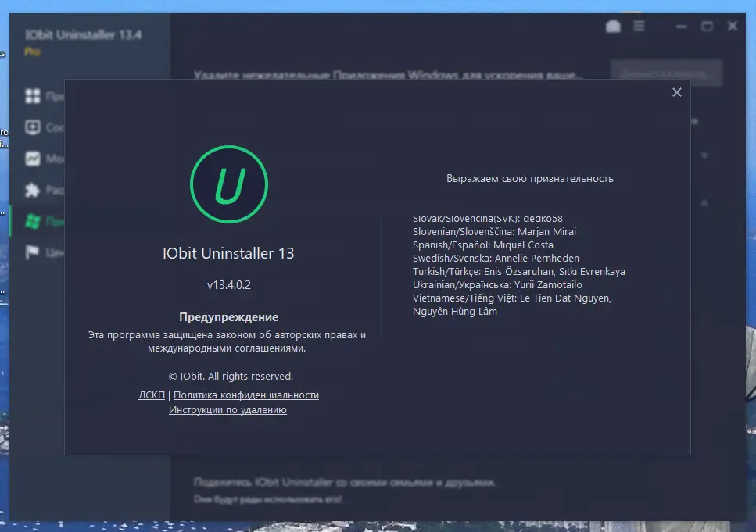Open the ЛСКП license agreement link
Viewport: 756px width, 532px height.
pyautogui.click(x=151, y=395)
